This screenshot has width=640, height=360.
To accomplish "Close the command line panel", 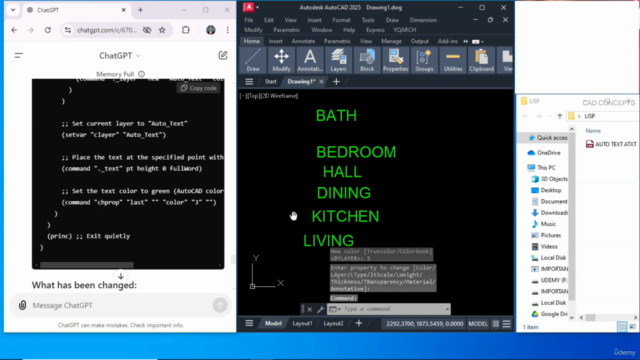I will [x=310, y=309].
